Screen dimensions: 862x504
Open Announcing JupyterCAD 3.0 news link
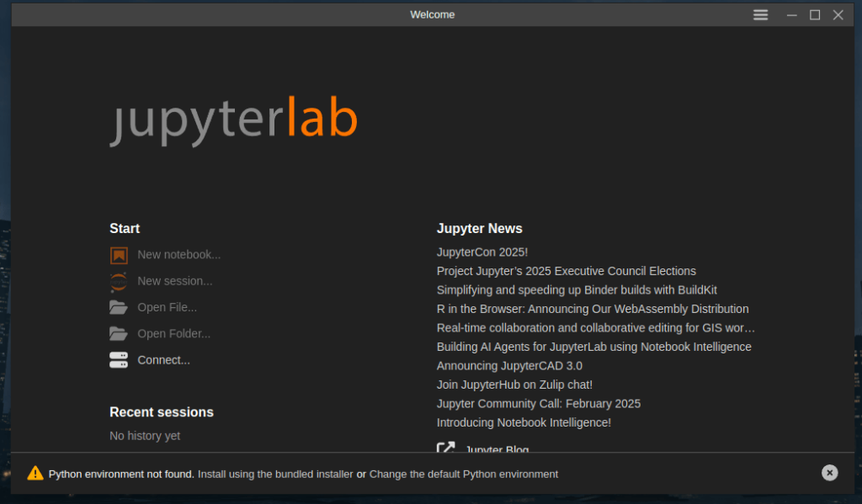(509, 366)
